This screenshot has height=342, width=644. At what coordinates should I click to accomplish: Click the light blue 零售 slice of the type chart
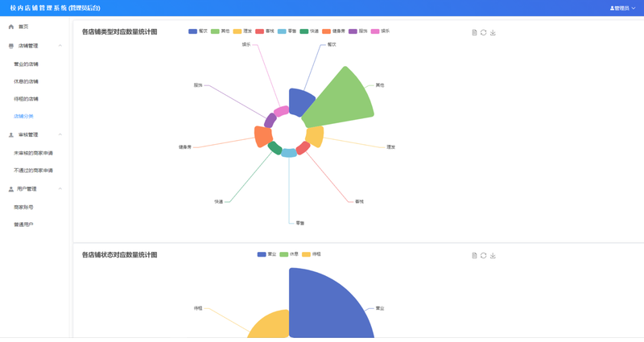click(289, 153)
